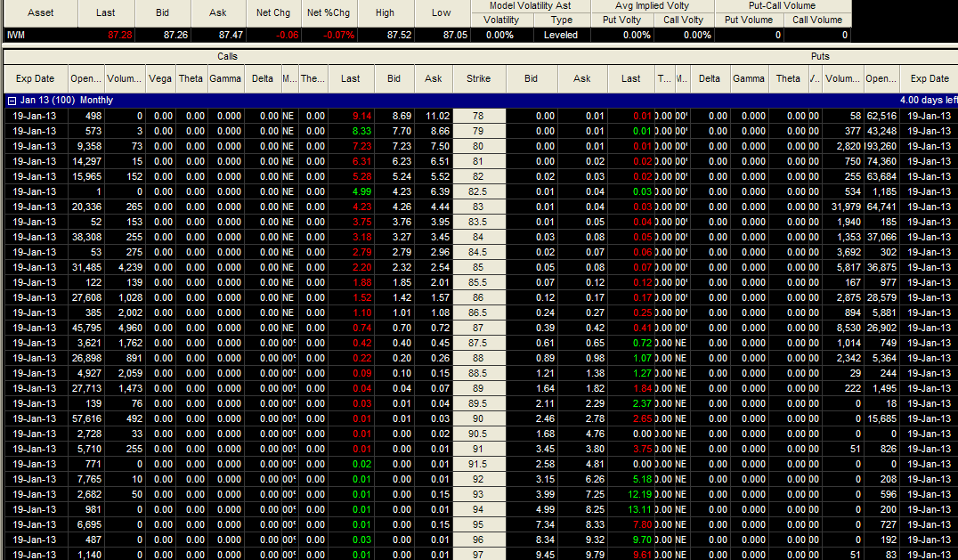
Task: Click put bid 2.46 at strike 90
Action: [544, 419]
